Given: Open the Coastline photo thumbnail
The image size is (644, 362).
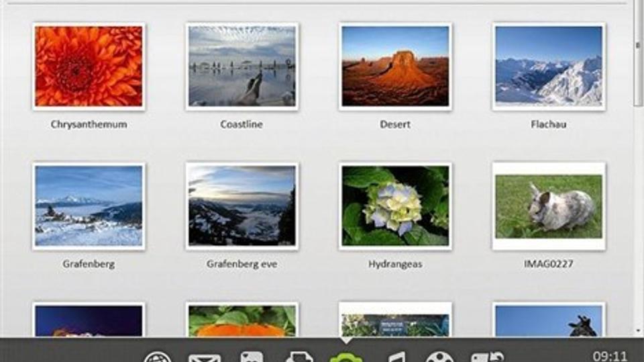Looking at the screenshot, I should tap(242, 66).
